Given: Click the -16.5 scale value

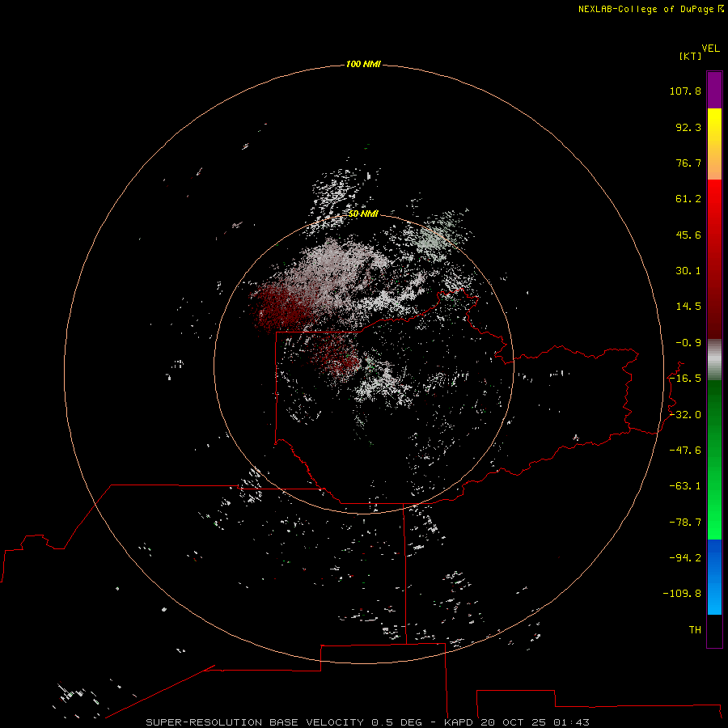Looking at the screenshot, I should tap(685, 379).
